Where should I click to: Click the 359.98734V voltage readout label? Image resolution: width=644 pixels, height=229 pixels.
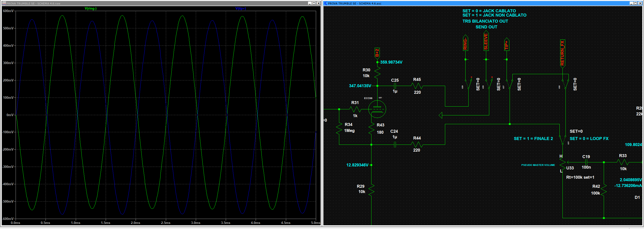[391, 62]
